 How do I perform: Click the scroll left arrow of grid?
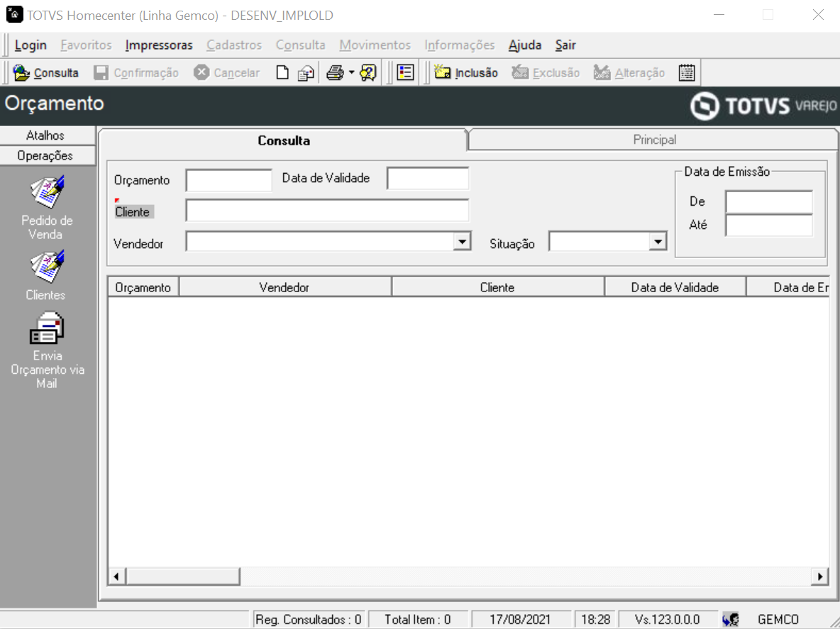point(117,577)
